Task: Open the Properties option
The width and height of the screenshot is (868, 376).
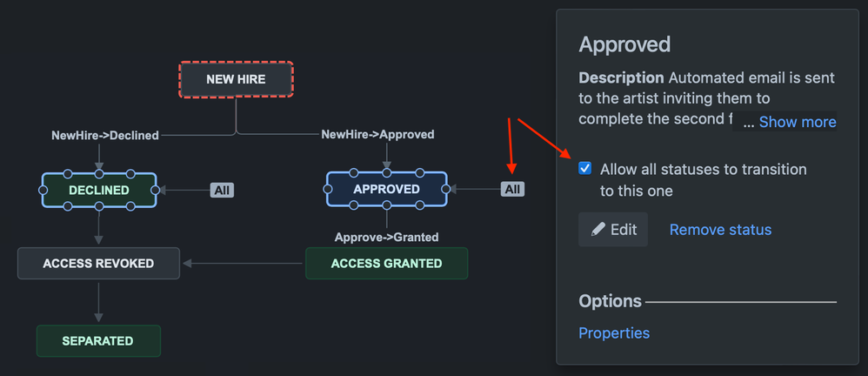Action: pyautogui.click(x=614, y=332)
